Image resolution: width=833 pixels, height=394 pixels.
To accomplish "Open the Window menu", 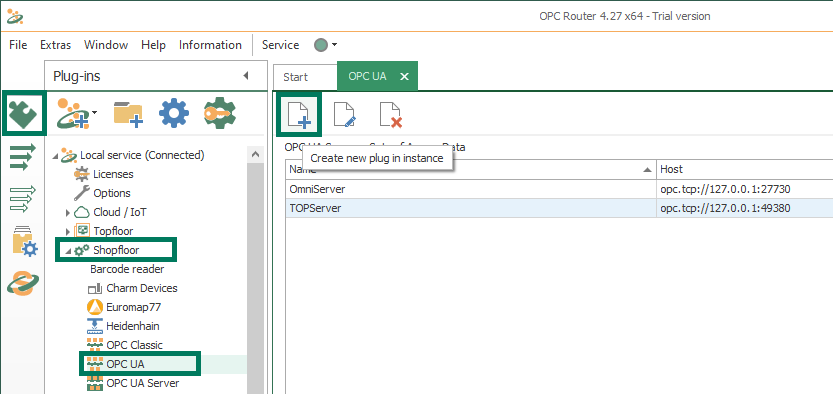I will [x=106, y=45].
